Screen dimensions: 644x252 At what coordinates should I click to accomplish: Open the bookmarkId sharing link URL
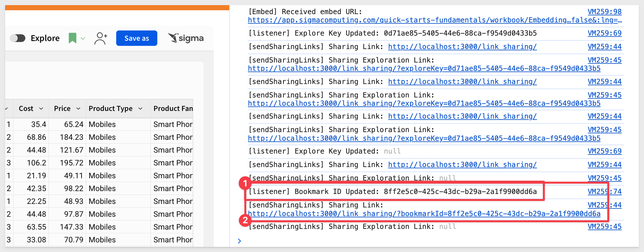(x=424, y=214)
